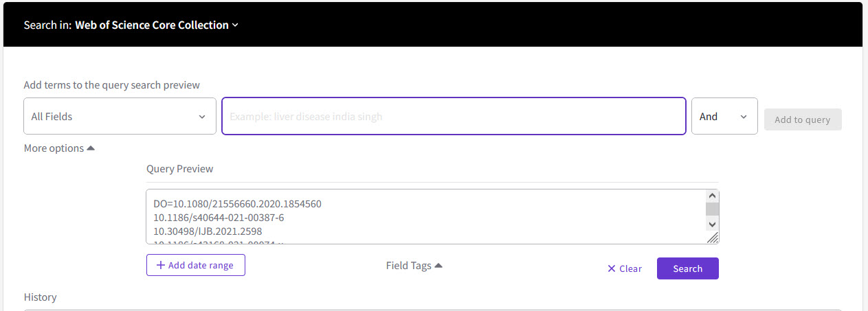Screen dimensions: 868x311
Task: Click the plus icon on Add date range
Action: click(161, 265)
